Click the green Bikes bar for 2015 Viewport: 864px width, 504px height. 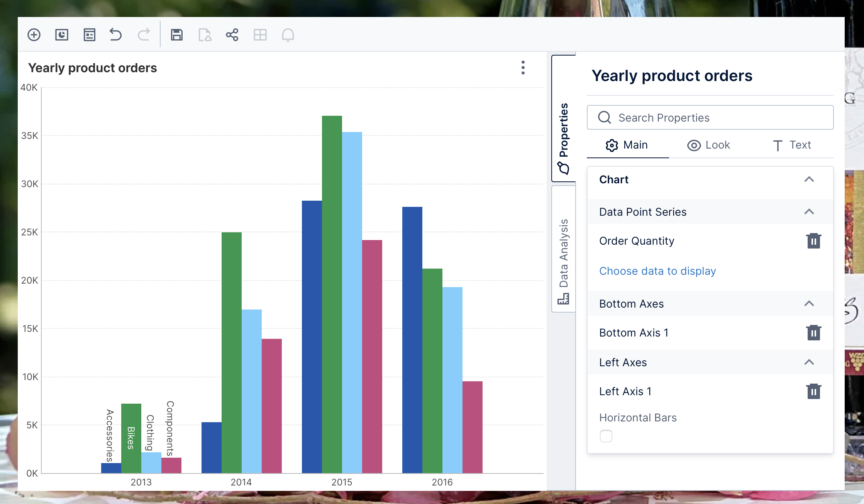coord(332,294)
